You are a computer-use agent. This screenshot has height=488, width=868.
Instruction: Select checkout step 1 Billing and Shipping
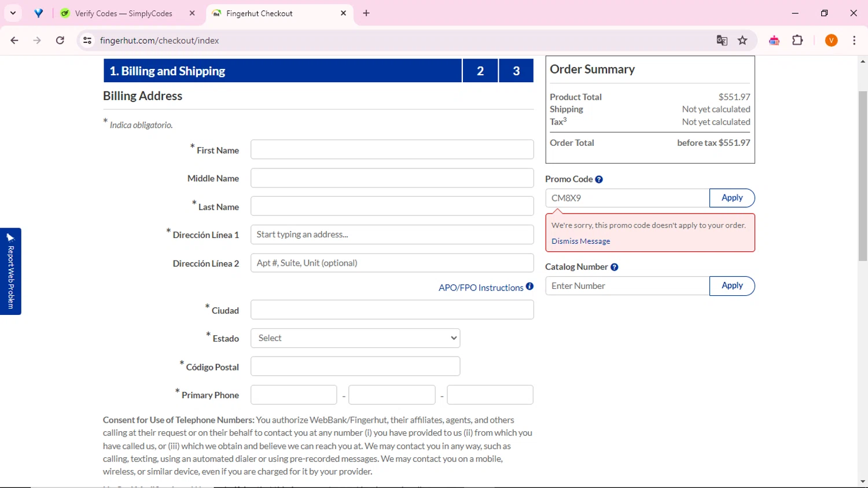point(282,71)
